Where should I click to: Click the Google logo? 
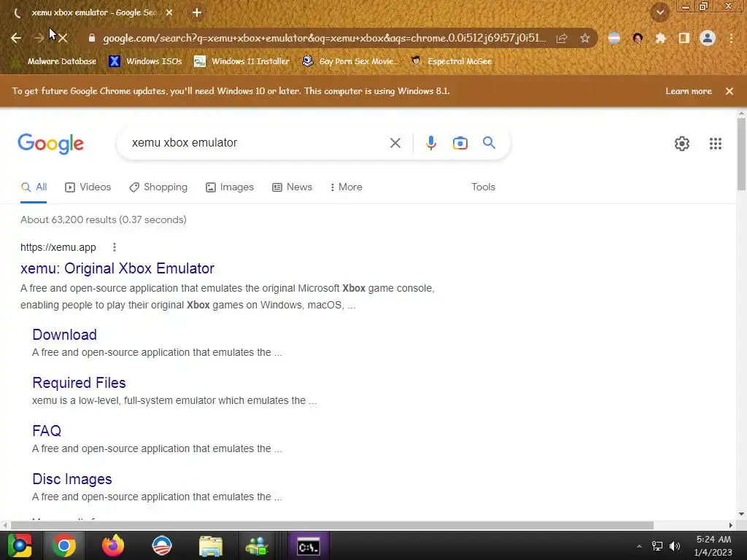click(x=50, y=144)
